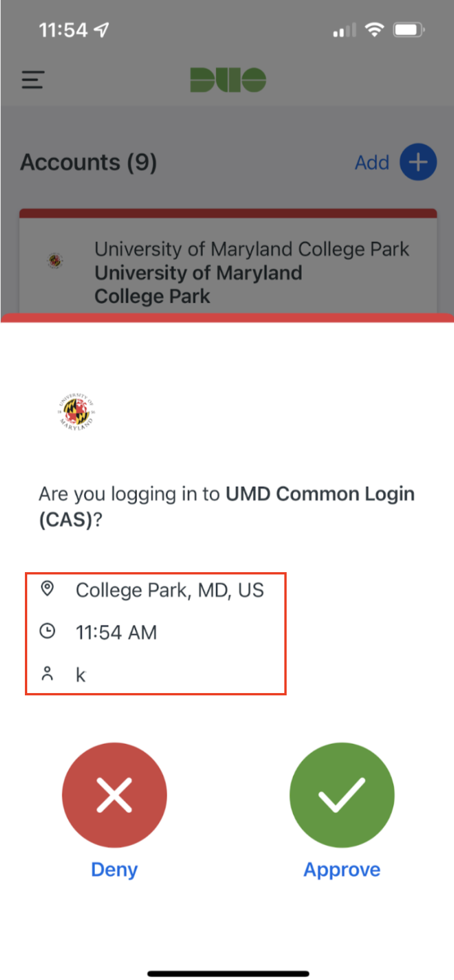Screen dimensions: 454x980
Task: Click the location pin icon
Action: pos(48,589)
